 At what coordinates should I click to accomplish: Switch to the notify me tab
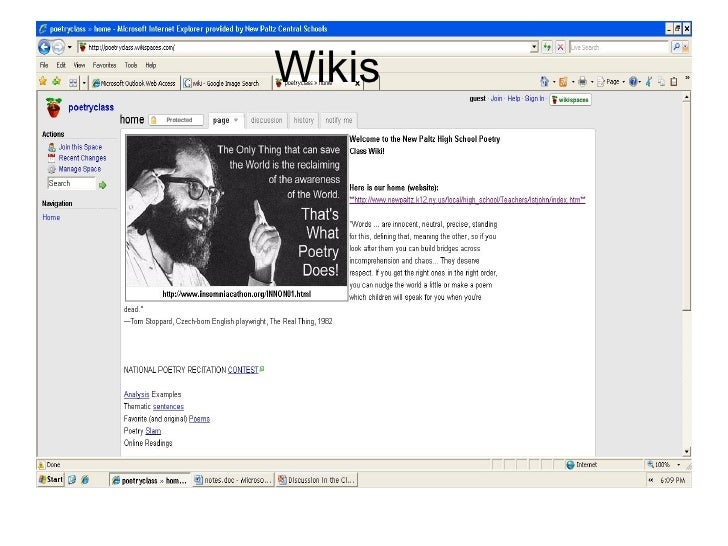[x=338, y=120]
